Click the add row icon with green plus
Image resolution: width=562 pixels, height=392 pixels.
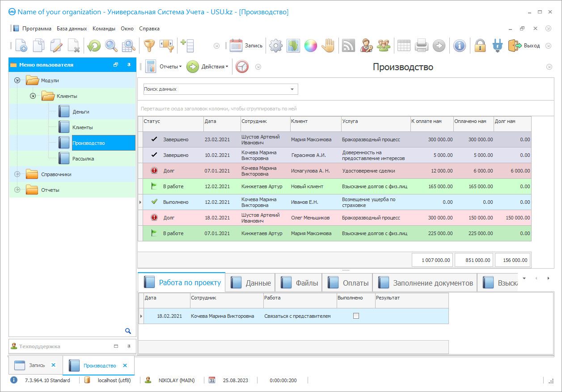(x=187, y=46)
